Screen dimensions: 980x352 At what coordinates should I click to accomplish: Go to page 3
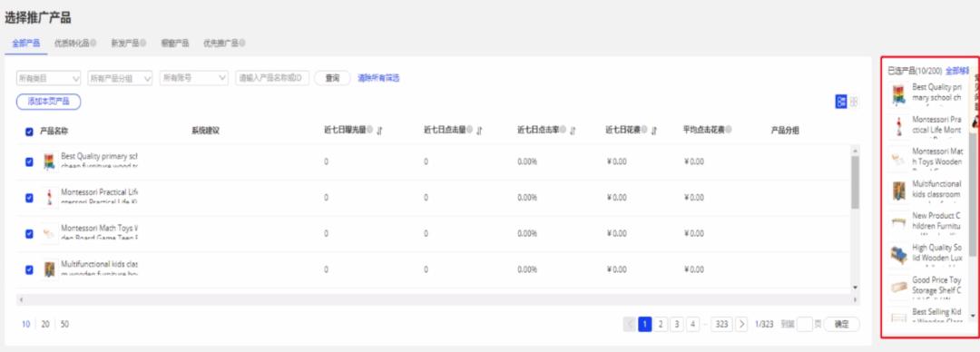(677, 324)
